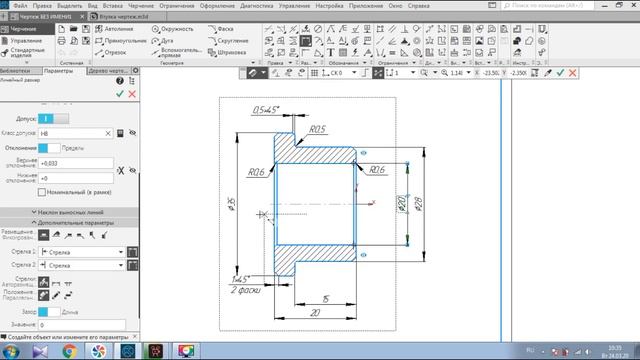640x360 pixels.
Task: Select the Text (T) tool
Action: [330, 52]
